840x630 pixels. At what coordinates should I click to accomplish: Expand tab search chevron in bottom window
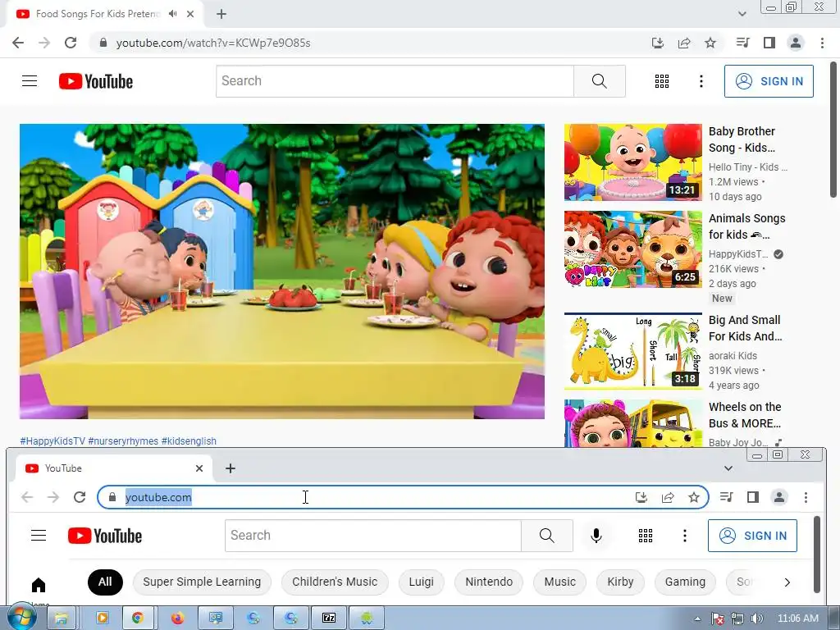click(x=728, y=468)
